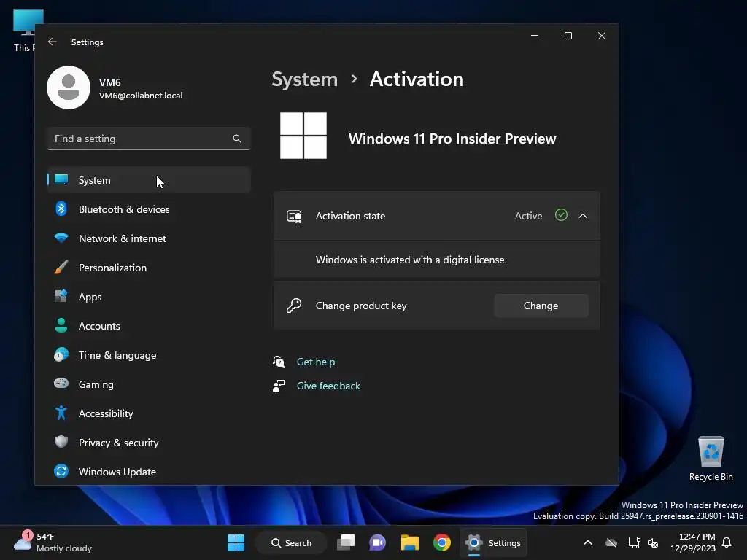Open Apps settings category
The width and height of the screenshot is (747, 560).
(x=149, y=297)
